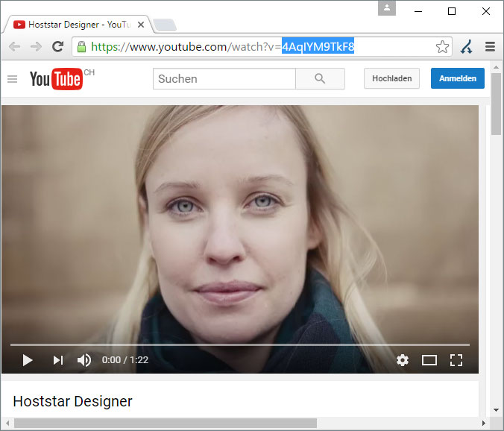Enter fullscreen video mode
This screenshot has width=504, height=431.
tap(456, 360)
